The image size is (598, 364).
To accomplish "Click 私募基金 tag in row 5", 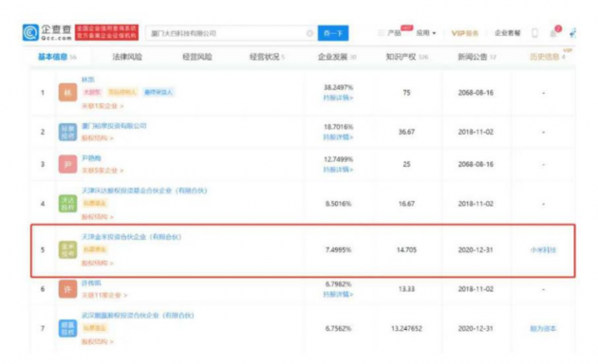I will (x=95, y=249).
